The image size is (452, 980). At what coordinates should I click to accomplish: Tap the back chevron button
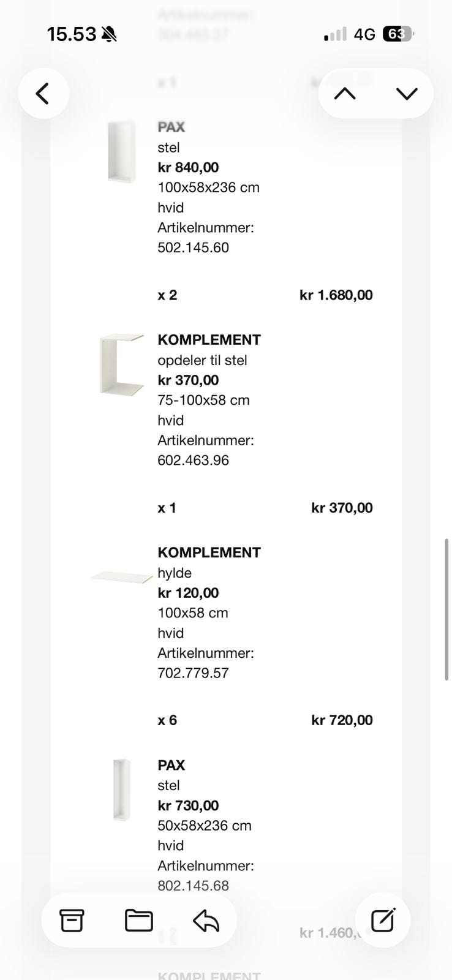click(x=43, y=94)
